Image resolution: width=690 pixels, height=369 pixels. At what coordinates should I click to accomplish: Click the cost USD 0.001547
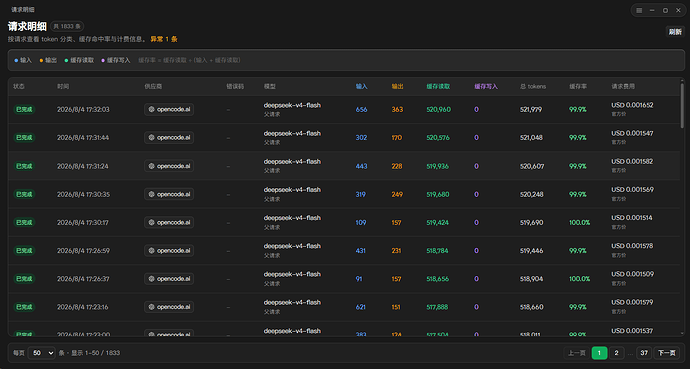pyautogui.click(x=632, y=133)
